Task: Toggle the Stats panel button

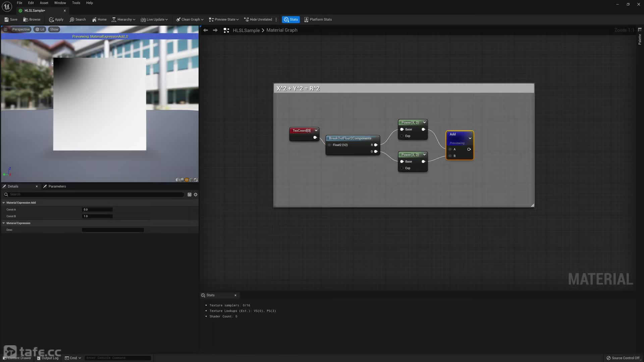Action: coord(291,19)
